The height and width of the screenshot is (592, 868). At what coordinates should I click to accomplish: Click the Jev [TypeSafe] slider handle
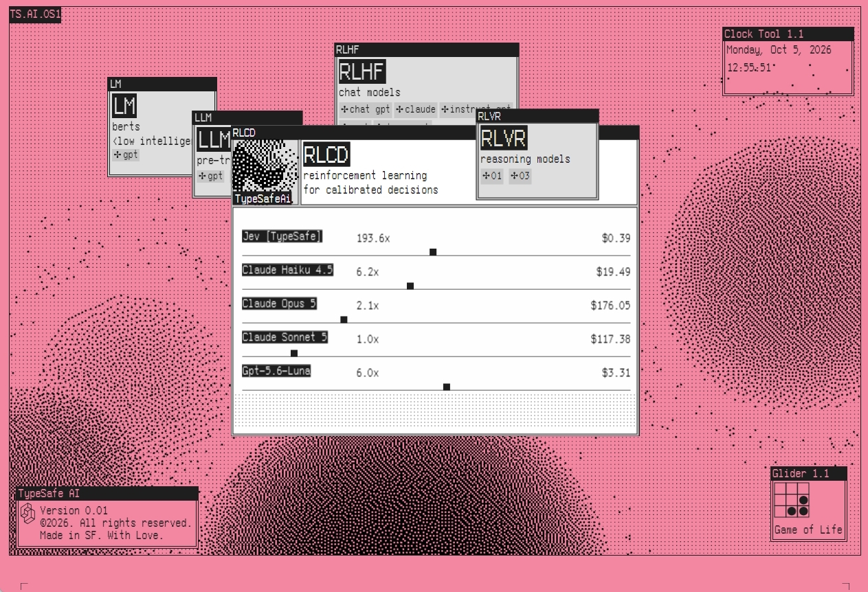pyautogui.click(x=433, y=252)
